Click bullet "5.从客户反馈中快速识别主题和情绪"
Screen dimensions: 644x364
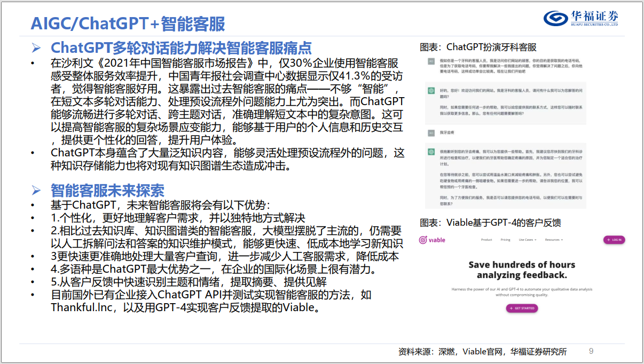click(x=189, y=282)
